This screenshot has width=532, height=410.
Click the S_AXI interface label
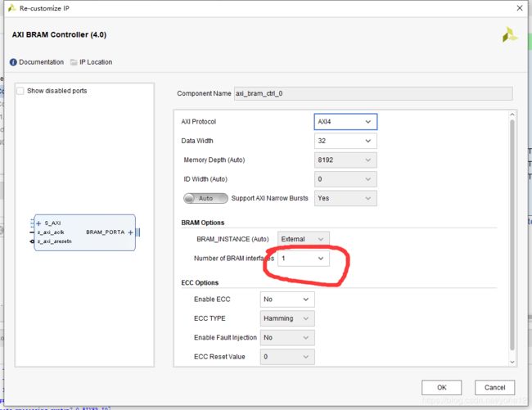52,223
